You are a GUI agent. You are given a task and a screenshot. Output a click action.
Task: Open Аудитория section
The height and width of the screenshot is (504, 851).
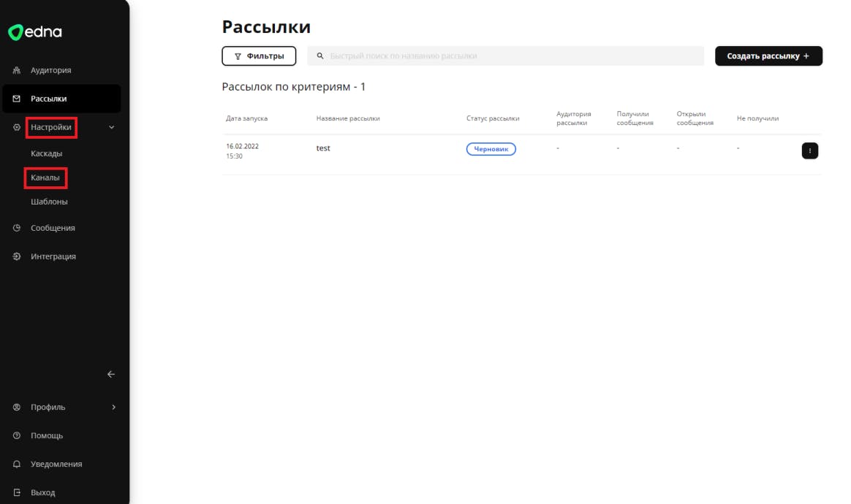point(51,70)
